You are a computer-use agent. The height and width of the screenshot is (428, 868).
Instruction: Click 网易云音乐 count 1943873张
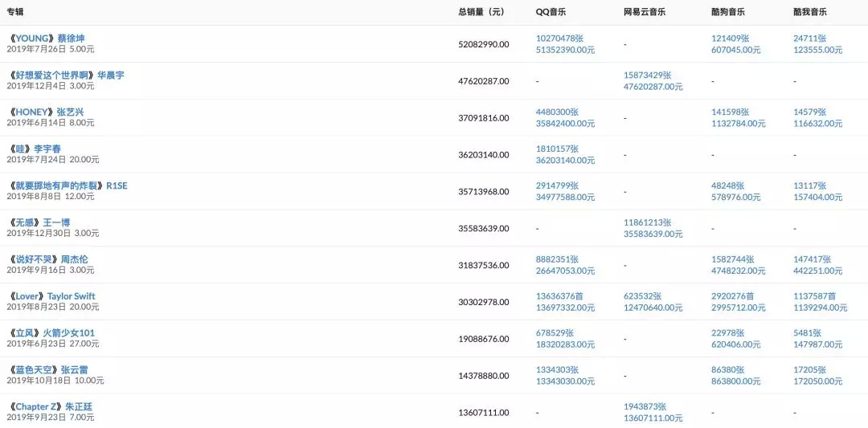[645, 407]
